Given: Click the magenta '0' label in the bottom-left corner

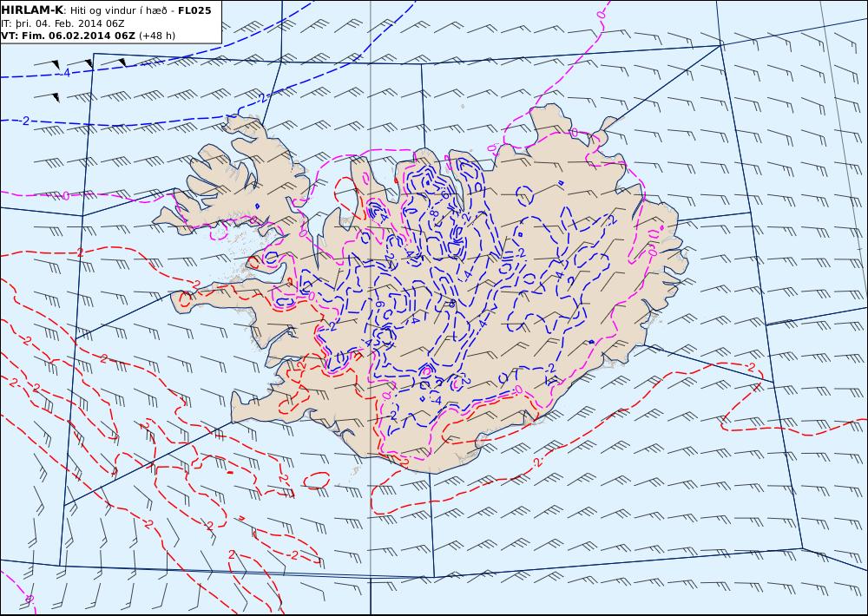Looking at the screenshot, I should click(30, 599).
